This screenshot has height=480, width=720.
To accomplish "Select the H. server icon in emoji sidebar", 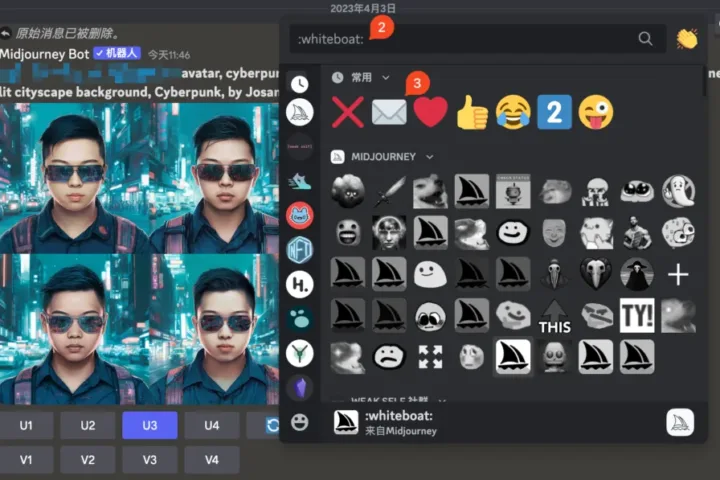I will click(x=299, y=284).
